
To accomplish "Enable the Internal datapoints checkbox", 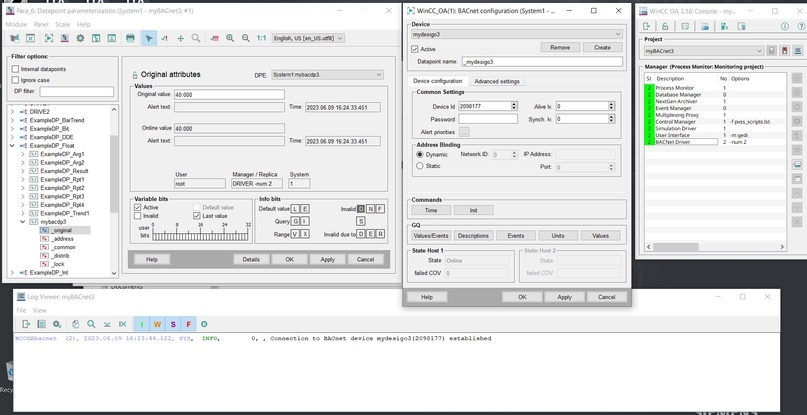I will (15, 69).
